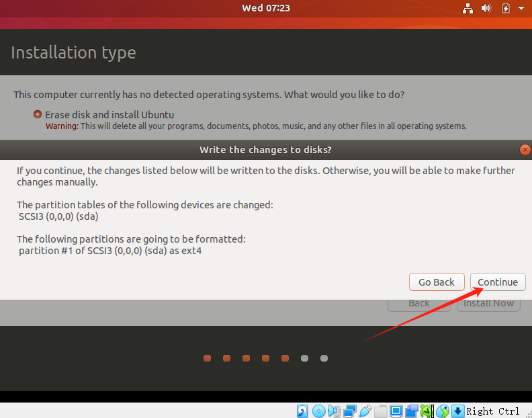This screenshot has width=532, height=418.
Task: Click the VirtualBox audio status icon
Action: point(335,411)
